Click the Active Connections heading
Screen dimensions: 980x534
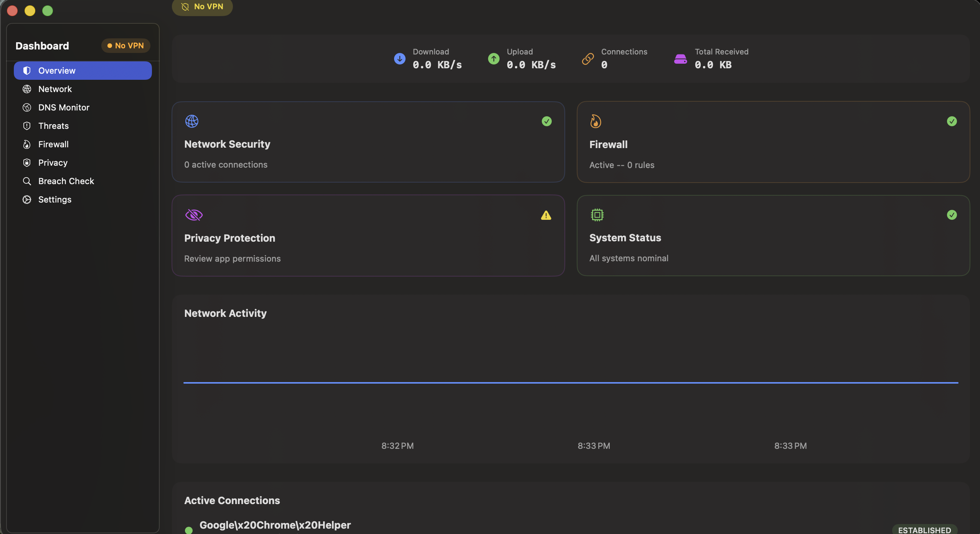coord(232,501)
